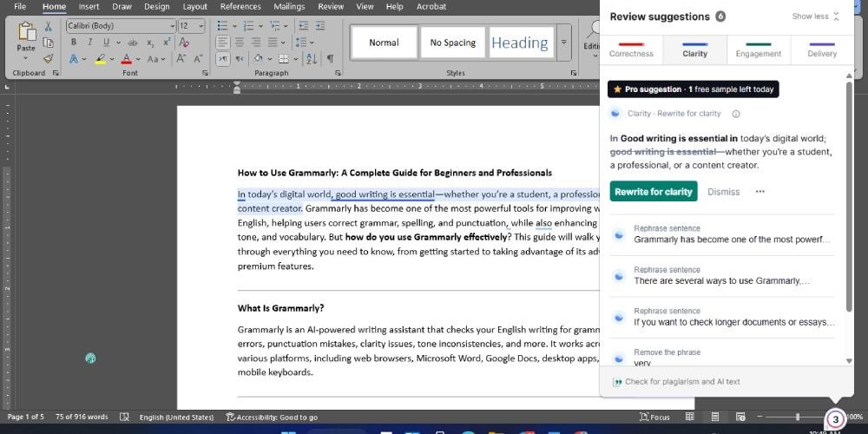Click the Grammarly circle showing 3 suggestions
Screen dimensions: 868x434
pos(835,419)
